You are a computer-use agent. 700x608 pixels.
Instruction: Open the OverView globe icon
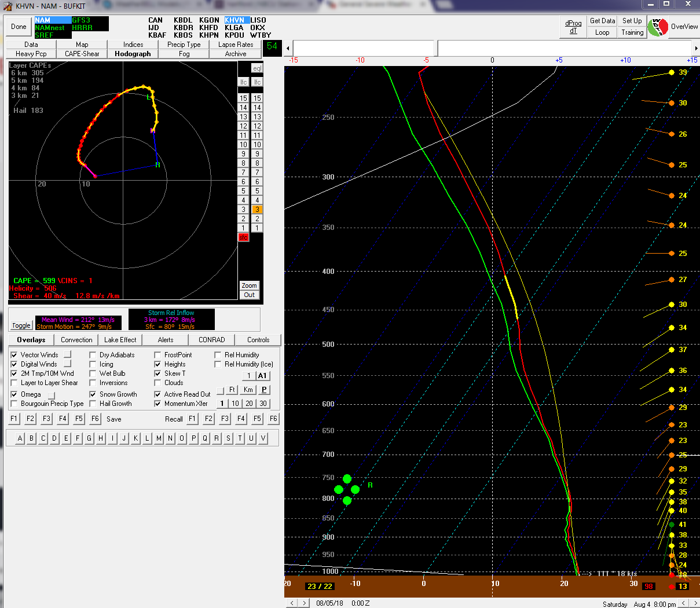pyautogui.click(x=658, y=27)
